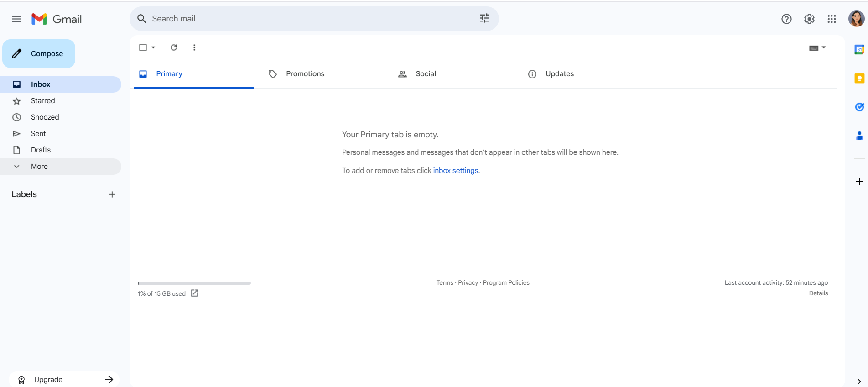Screen dimensions: 868x387
Task: Open Google Keep side panel icon
Action: (x=859, y=78)
